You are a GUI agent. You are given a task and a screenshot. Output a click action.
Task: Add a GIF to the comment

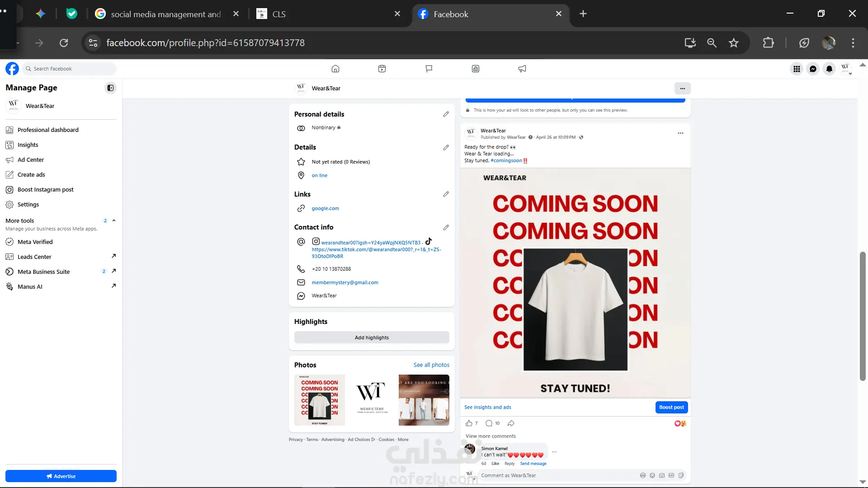click(671, 475)
